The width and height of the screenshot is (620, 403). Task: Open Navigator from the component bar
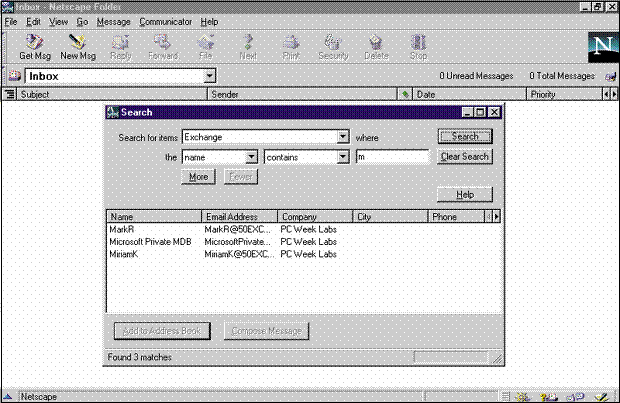click(x=523, y=397)
